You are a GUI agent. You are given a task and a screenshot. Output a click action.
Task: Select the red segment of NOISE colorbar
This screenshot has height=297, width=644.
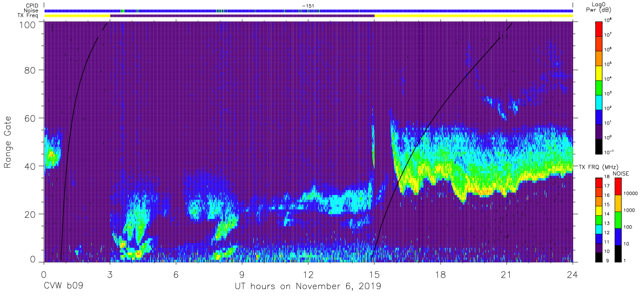point(618,186)
